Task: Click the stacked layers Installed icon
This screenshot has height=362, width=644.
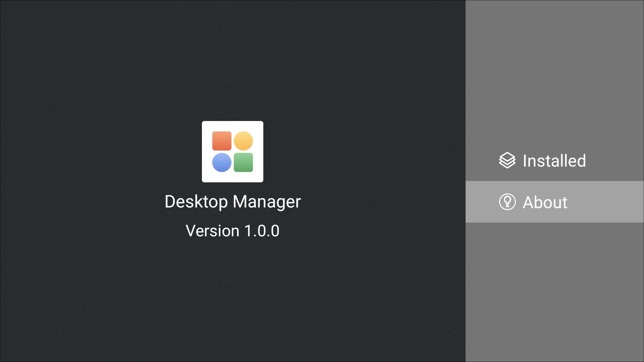Action: click(x=507, y=160)
